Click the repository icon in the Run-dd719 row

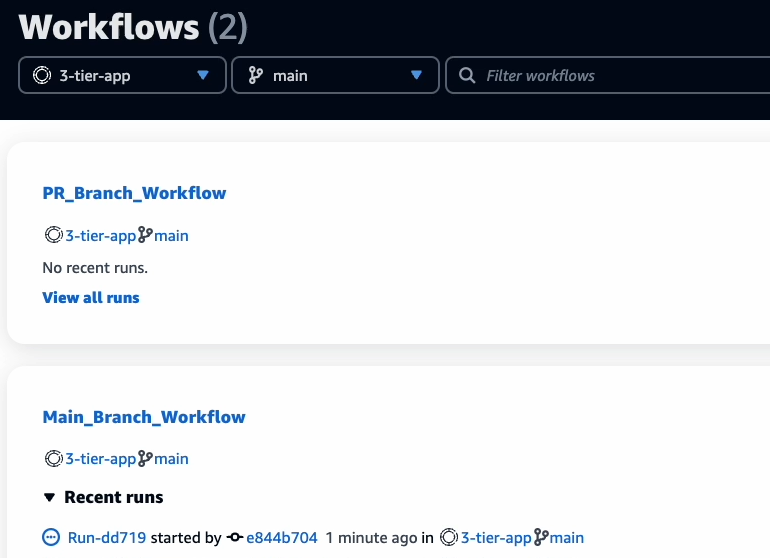pyautogui.click(x=449, y=537)
